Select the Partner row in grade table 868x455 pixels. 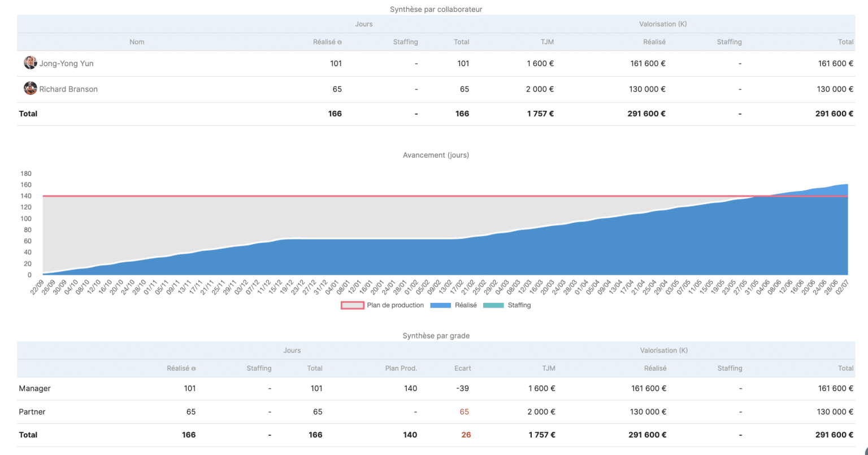[32, 411]
